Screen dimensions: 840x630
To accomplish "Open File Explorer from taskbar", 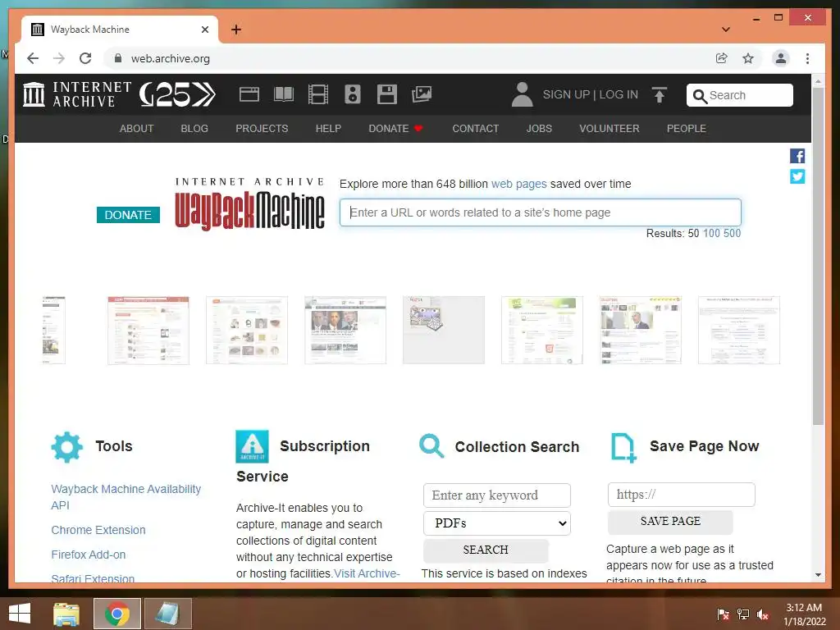I will (x=66, y=614).
